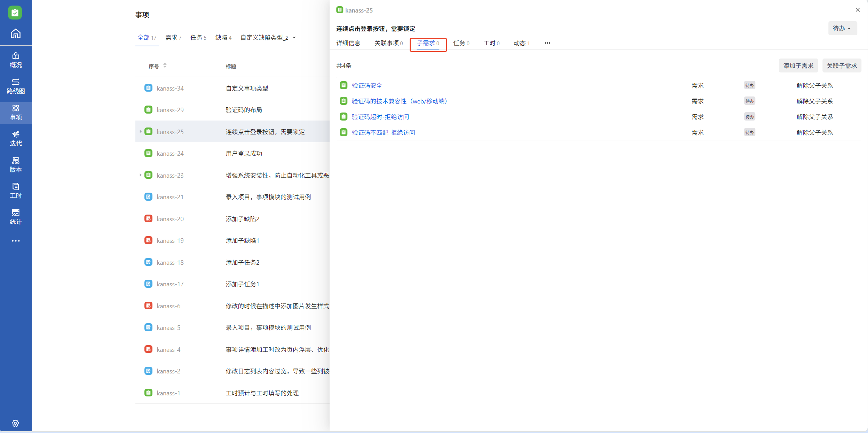Open settings gear at sidebar bottom
This screenshot has width=868, height=433.
pyautogui.click(x=15, y=423)
